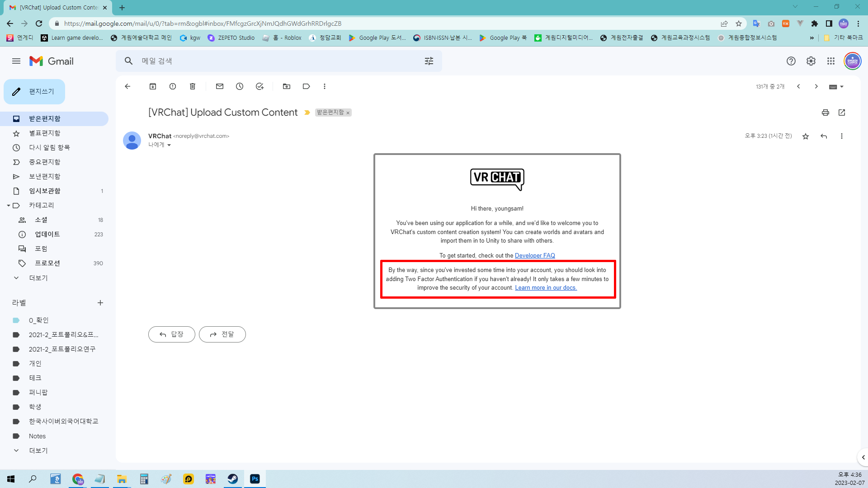Image resolution: width=868 pixels, height=488 pixels.
Task: Open the Notes label
Action: coord(54,436)
